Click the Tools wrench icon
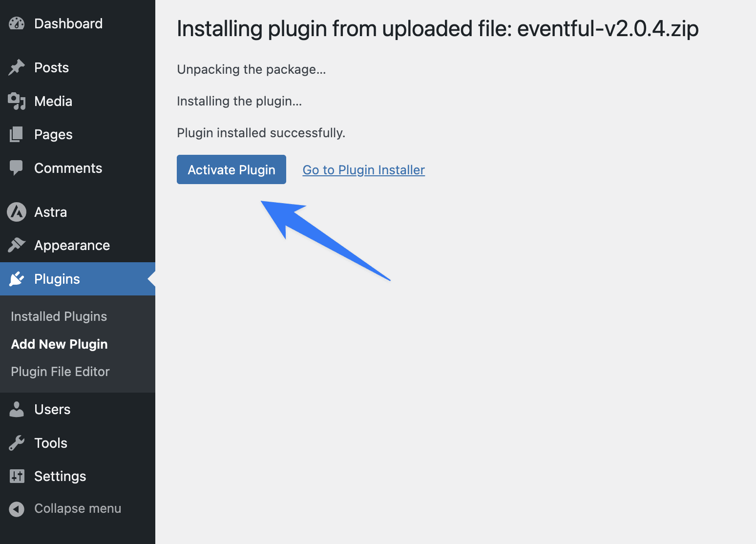The image size is (756, 544). tap(17, 443)
